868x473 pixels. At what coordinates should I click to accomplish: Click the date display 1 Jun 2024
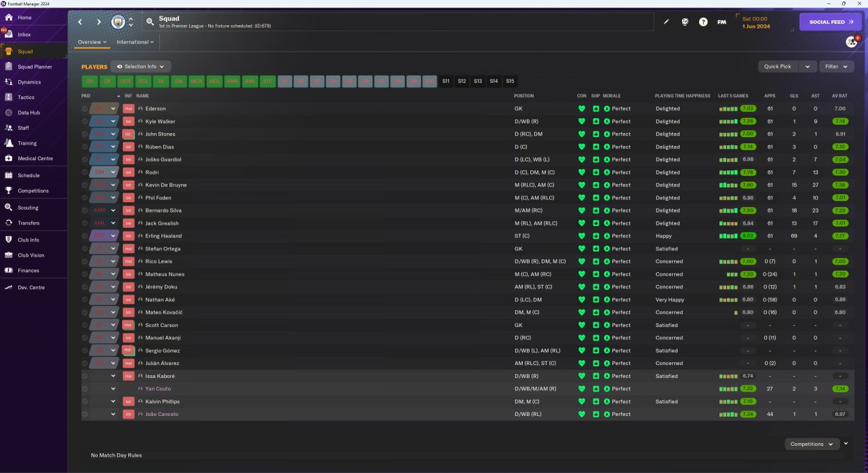coord(755,26)
